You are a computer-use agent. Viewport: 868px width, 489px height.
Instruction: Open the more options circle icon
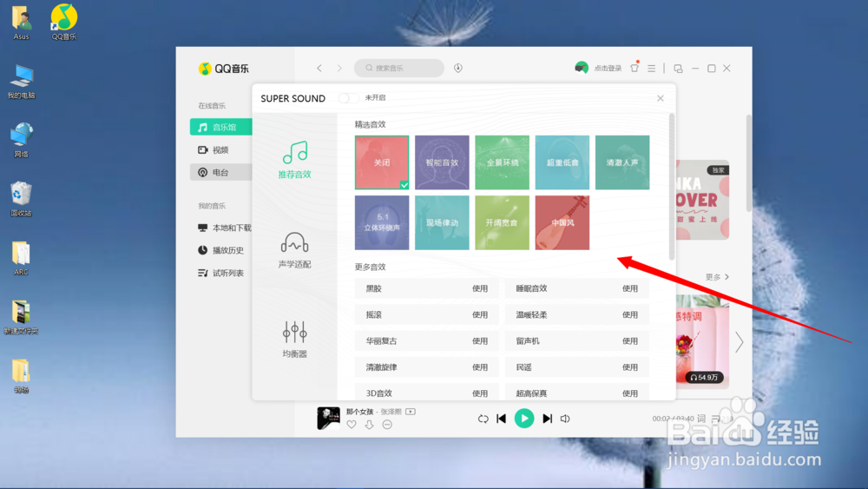(387, 425)
